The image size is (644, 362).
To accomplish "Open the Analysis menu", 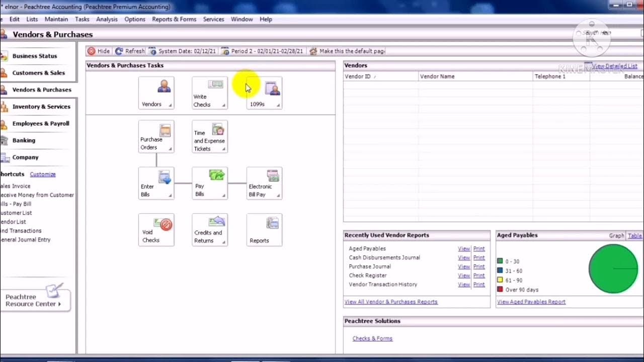I will pos(107,19).
